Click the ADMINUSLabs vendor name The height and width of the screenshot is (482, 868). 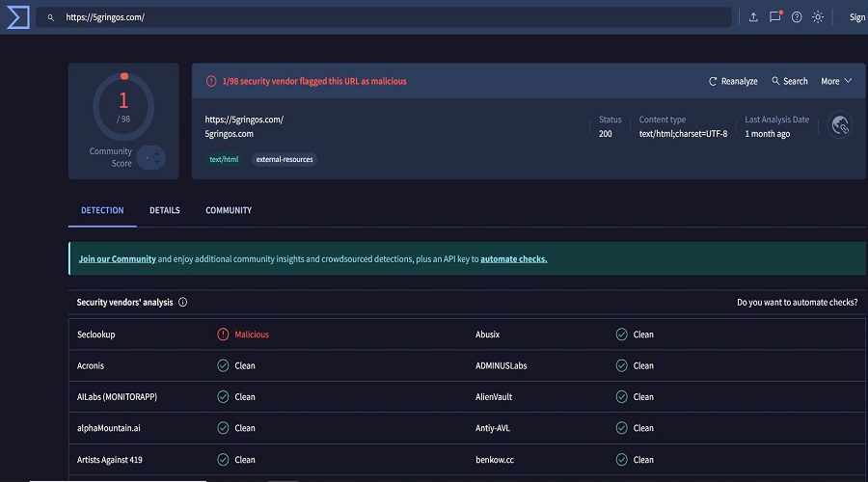pos(501,365)
